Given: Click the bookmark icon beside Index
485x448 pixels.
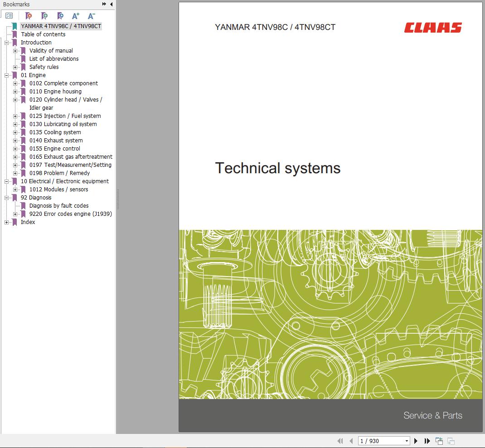Looking at the screenshot, I should coord(15,222).
